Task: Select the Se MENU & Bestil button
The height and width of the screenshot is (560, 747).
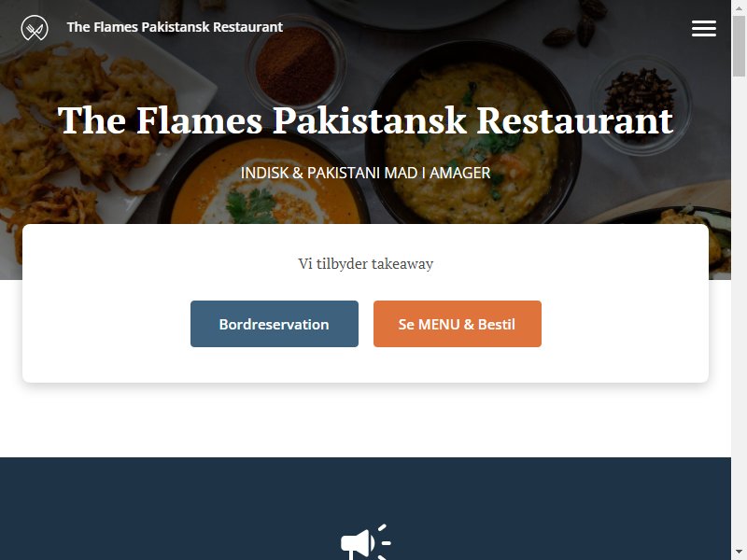Action: (458, 324)
